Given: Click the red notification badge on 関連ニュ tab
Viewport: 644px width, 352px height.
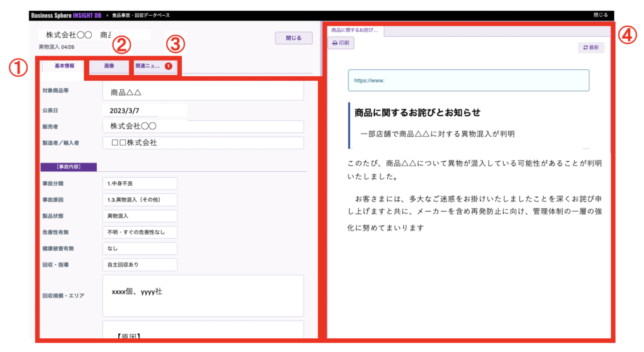Looking at the screenshot, I should click(168, 65).
